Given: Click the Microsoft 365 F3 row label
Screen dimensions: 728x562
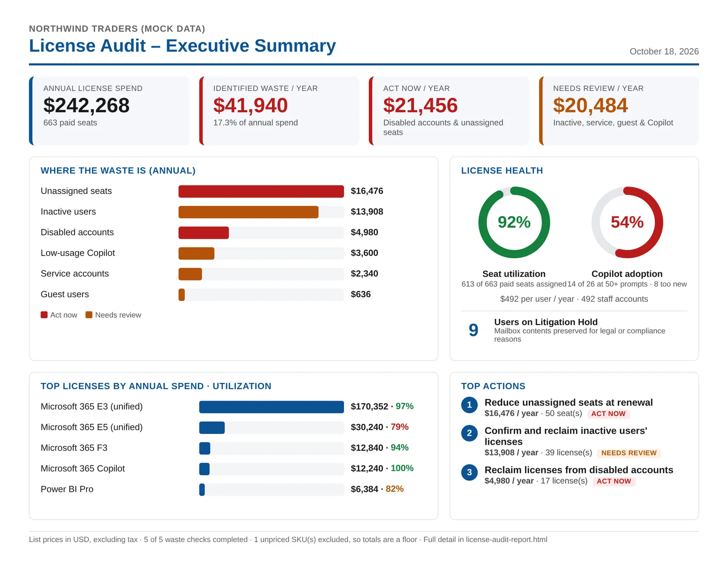Looking at the screenshot, I should coord(74,448).
